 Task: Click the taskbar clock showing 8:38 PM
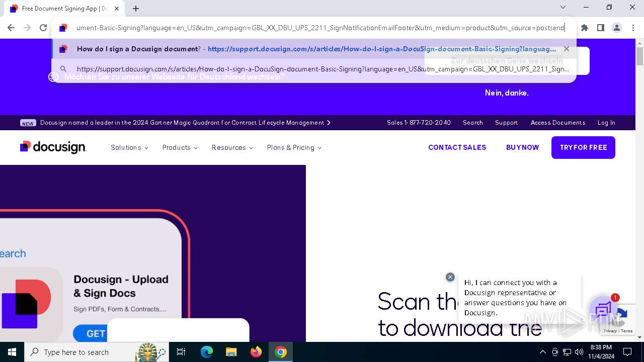tap(601, 352)
